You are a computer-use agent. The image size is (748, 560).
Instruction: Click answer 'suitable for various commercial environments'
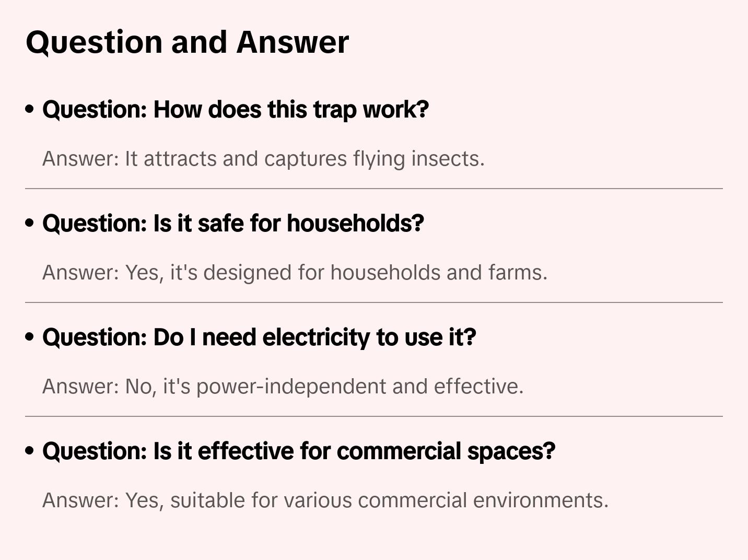point(325,500)
